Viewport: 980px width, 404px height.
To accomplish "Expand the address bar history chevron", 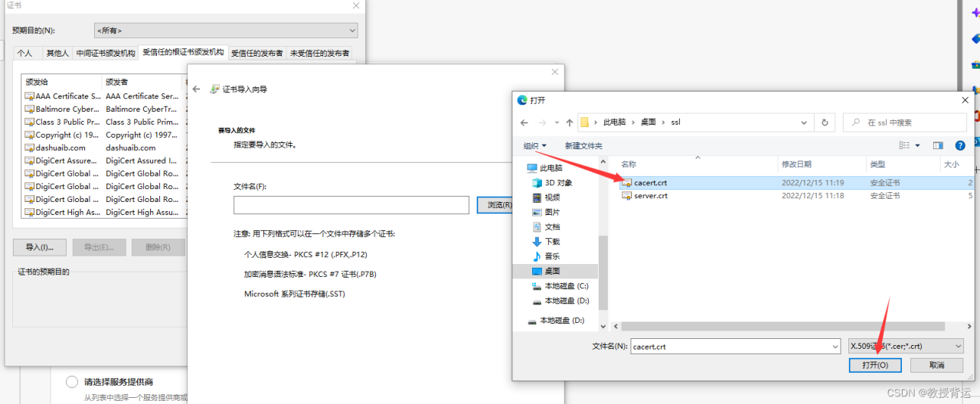I will click(x=804, y=122).
